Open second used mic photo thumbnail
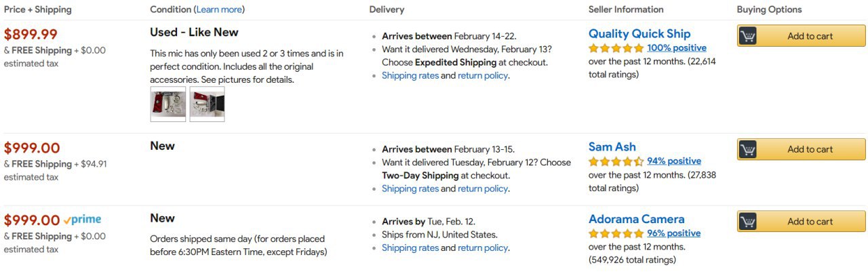This screenshot has height=276, width=868. point(207,104)
